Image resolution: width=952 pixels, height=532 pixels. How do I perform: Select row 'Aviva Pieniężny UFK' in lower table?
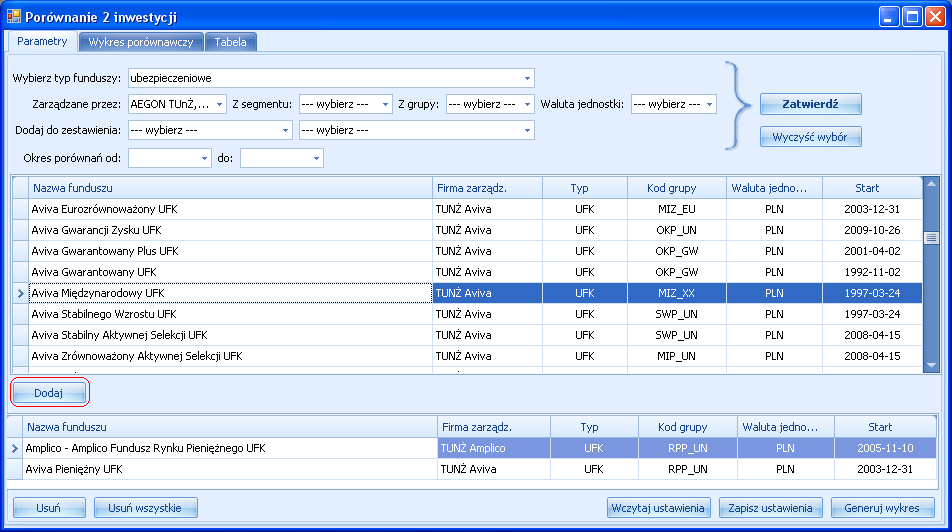[471, 469]
